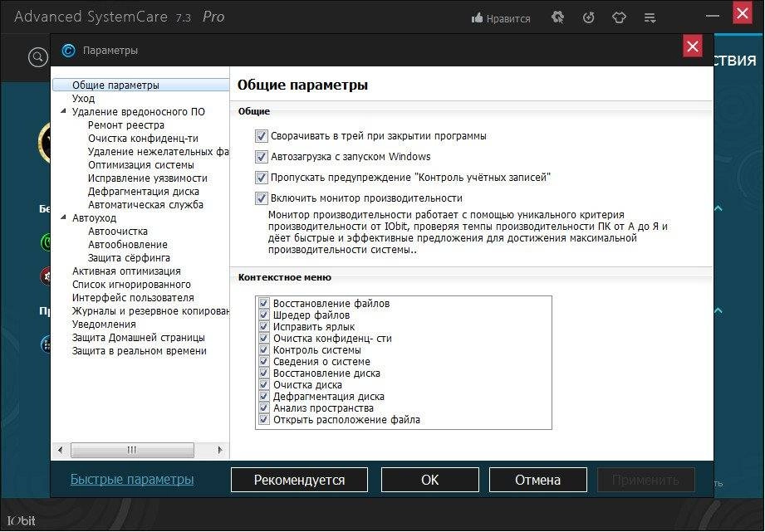765x532 pixels.
Task: Open Исправление уязвимости settings
Action: (x=147, y=178)
